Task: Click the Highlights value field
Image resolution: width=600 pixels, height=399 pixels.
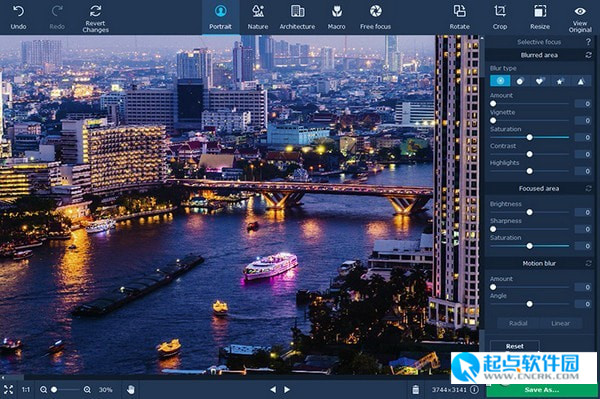Action: 583,171
